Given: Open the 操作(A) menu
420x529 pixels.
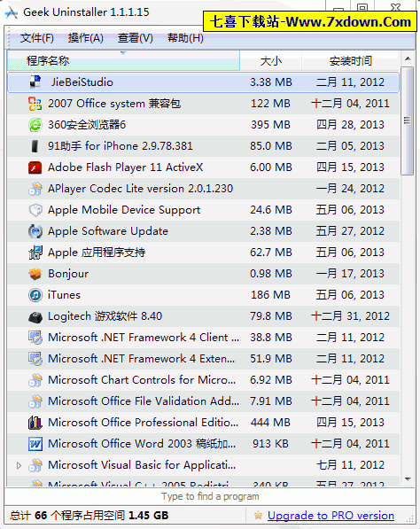Looking at the screenshot, I should (86, 38).
